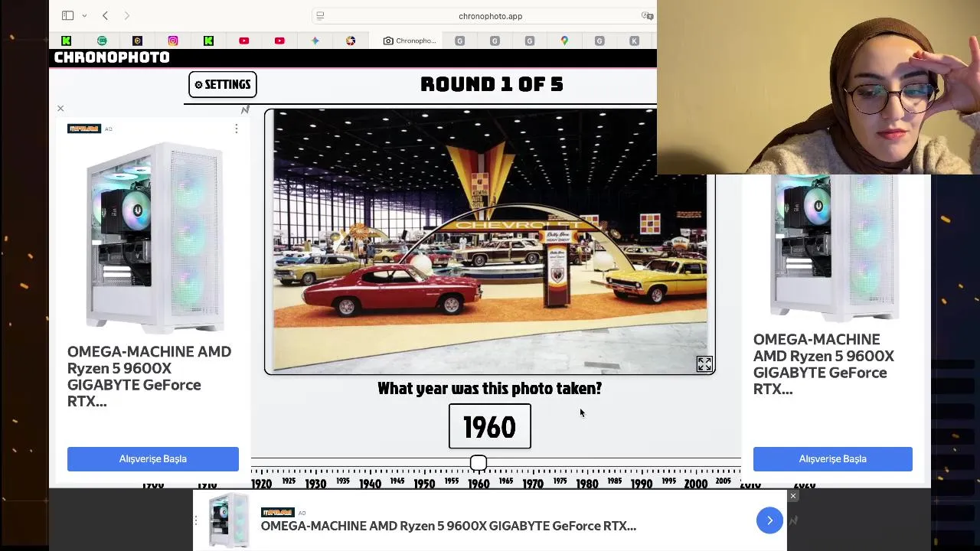Click bottom banner blue arrow button
The image size is (980, 551).
[769, 520]
